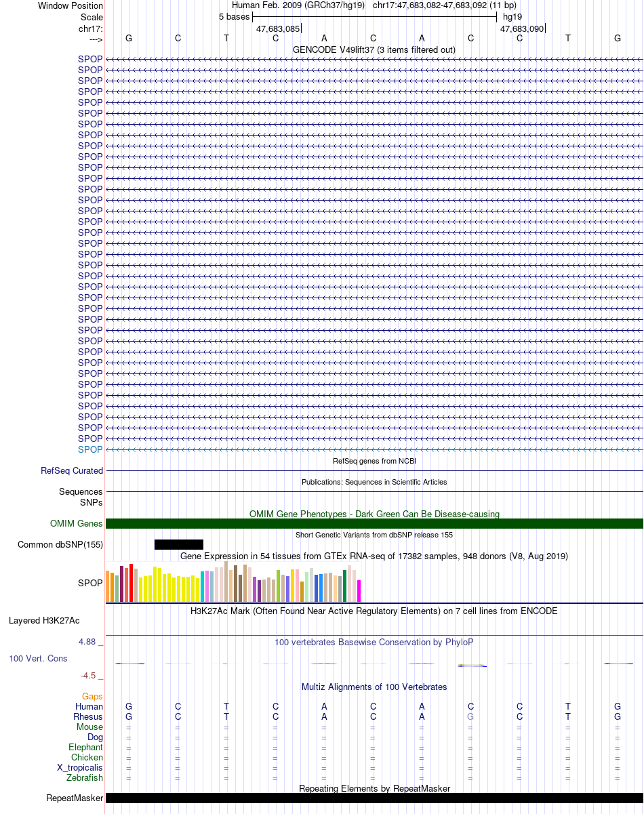Click the 'Window Position' track label

[71, 5]
